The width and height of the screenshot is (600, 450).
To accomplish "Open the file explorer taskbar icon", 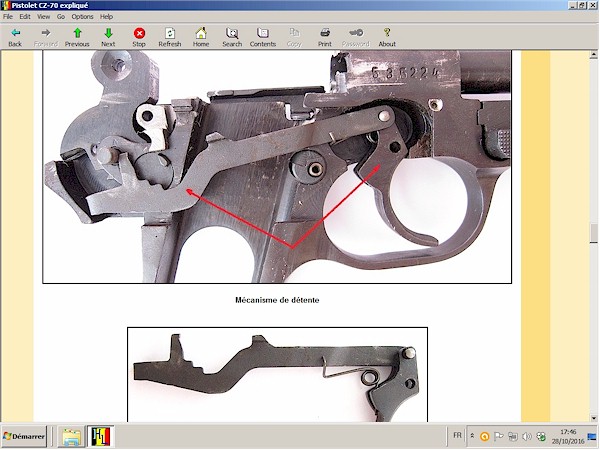I will pyautogui.click(x=72, y=436).
